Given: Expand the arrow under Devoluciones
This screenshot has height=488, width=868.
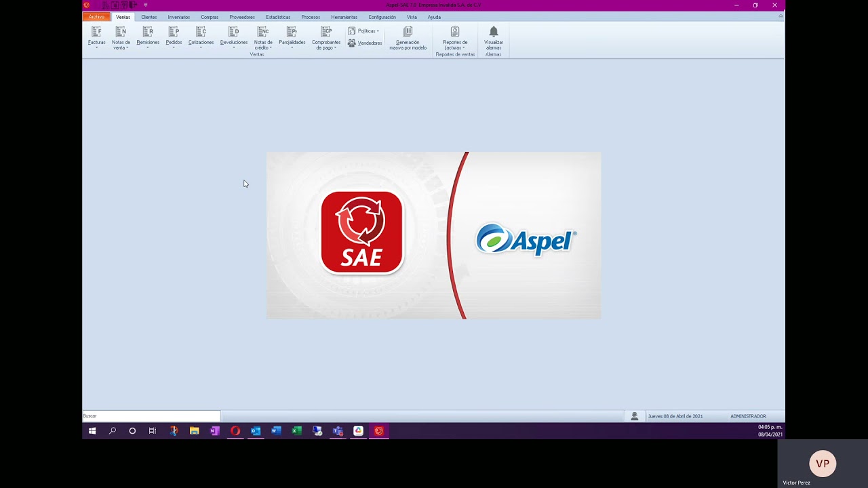Looking at the screenshot, I should [233, 47].
